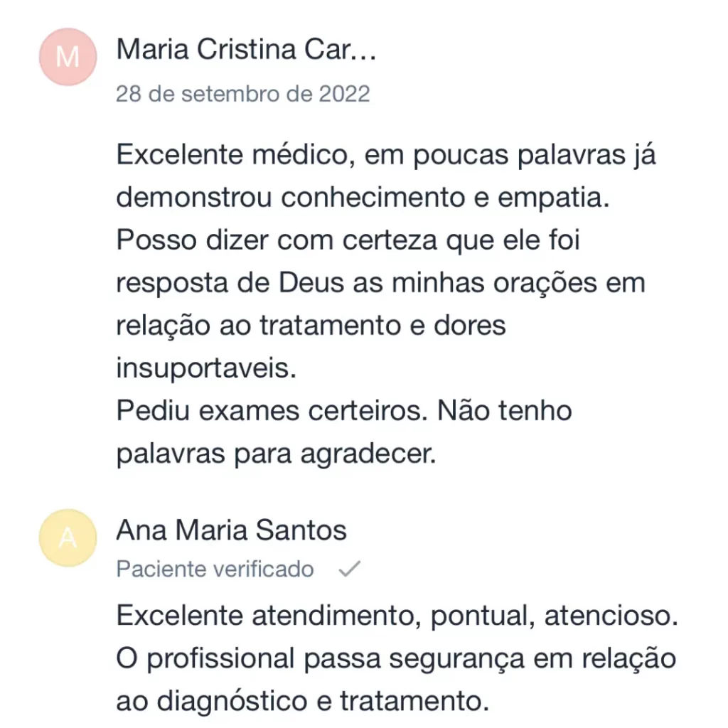The image size is (728, 728).
Task: Click the pink M avatar icon
Action: click(x=68, y=57)
